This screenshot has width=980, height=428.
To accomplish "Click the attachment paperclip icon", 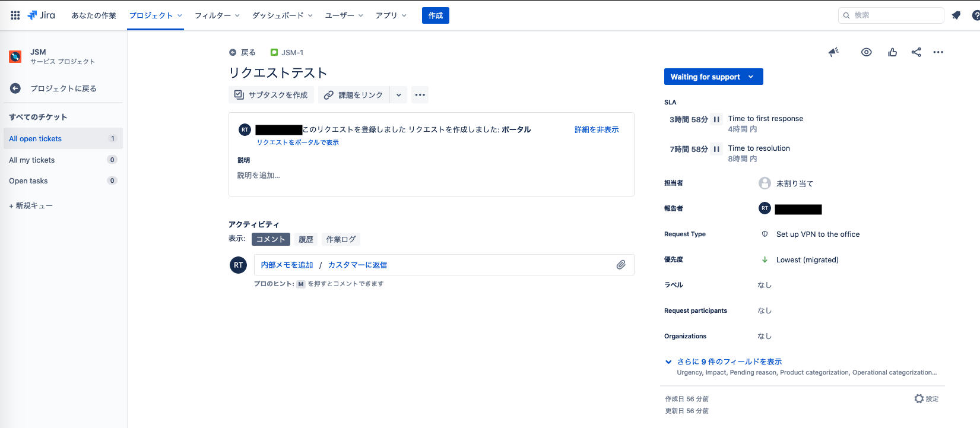I will [x=621, y=265].
